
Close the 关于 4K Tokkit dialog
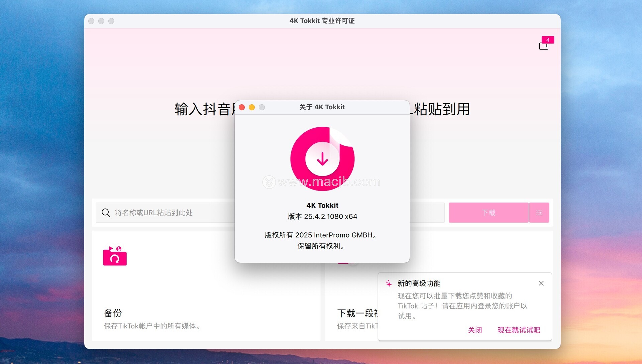242,107
